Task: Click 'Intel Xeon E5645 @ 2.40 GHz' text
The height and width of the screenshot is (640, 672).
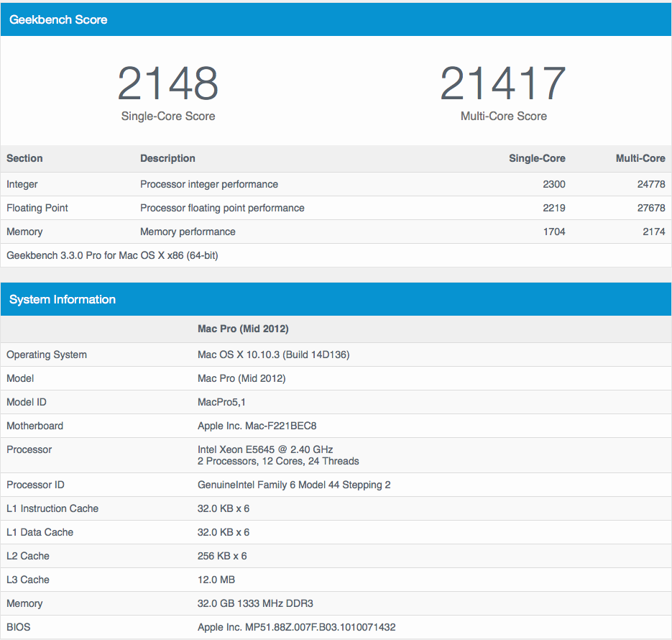Action: pos(265,449)
